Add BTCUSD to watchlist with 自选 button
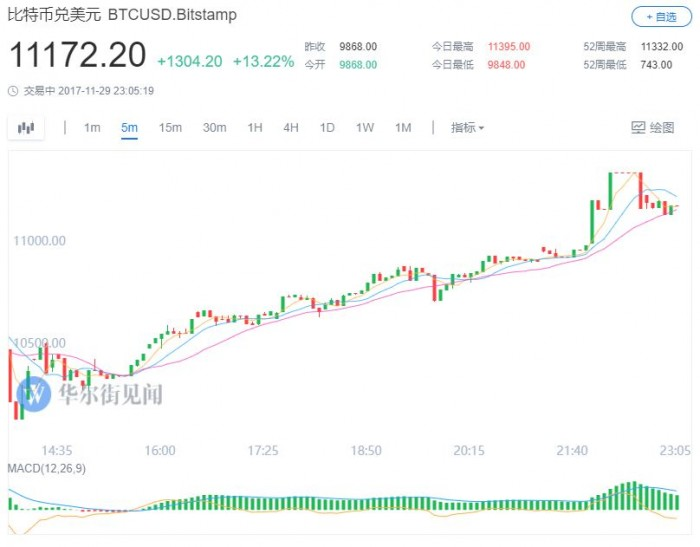Image resolution: width=700 pixels, height=547 pixels. tap(660, 17)
